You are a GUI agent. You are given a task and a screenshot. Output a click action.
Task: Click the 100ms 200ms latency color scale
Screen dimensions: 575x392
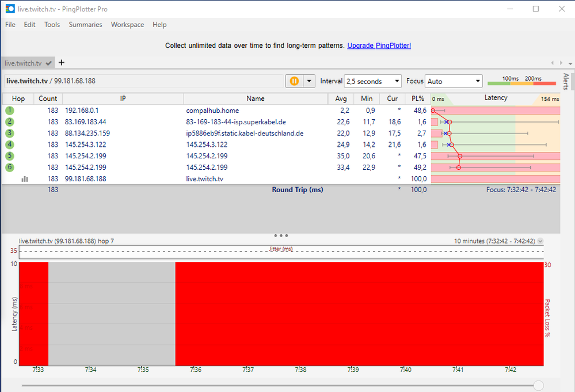(x=522, y=81)
